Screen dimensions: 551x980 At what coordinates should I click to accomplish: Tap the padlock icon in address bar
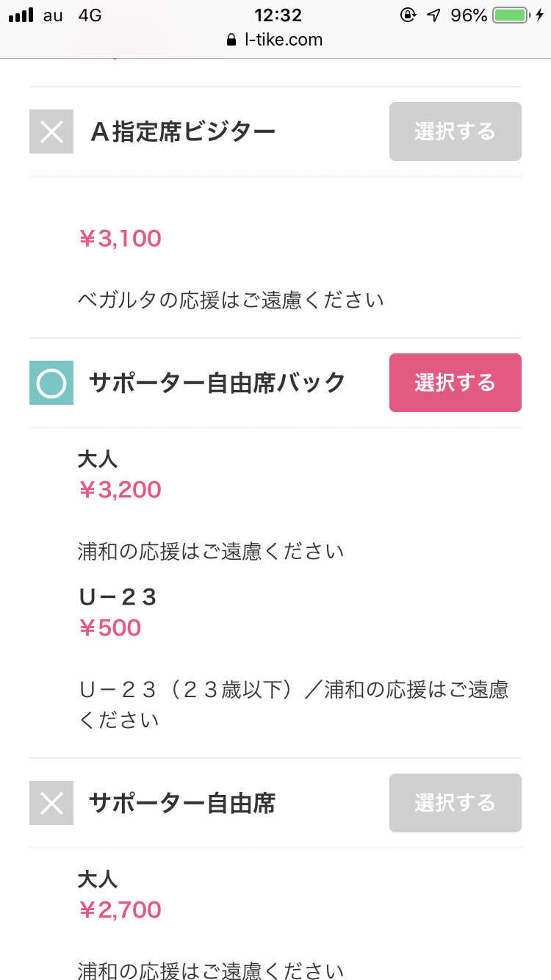point(232,40)
